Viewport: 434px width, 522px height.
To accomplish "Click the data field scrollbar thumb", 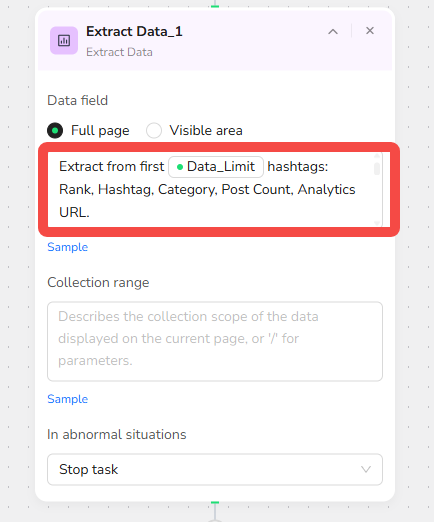I will tap(377, 169).
